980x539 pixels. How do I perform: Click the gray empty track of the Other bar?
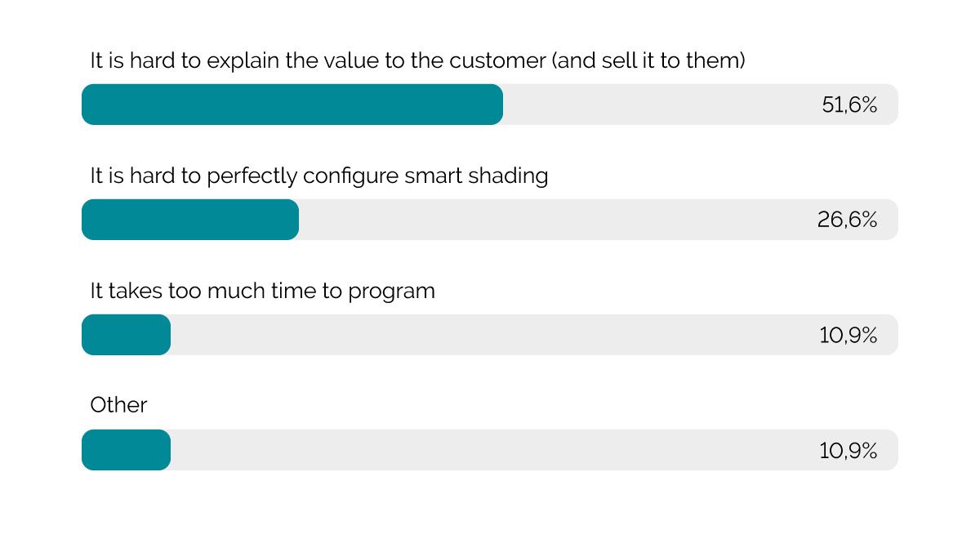pyautogui.click(x=490, y=450)
